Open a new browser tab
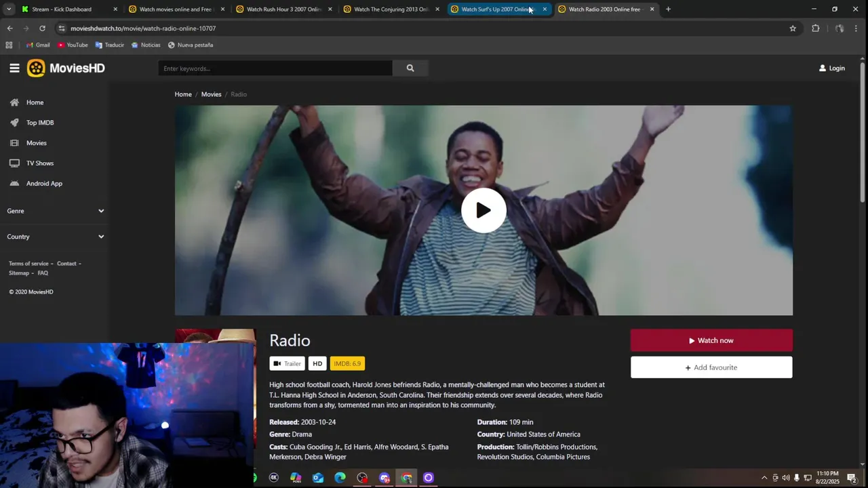 [x=668, y=9]
